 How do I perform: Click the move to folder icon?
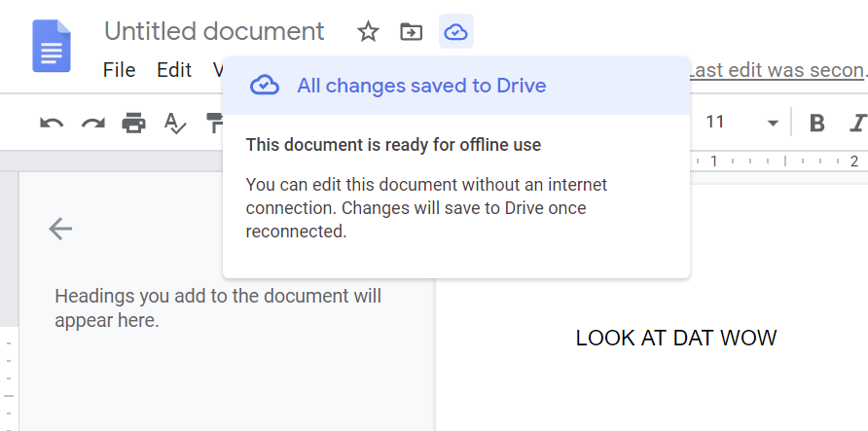point(412,32)
